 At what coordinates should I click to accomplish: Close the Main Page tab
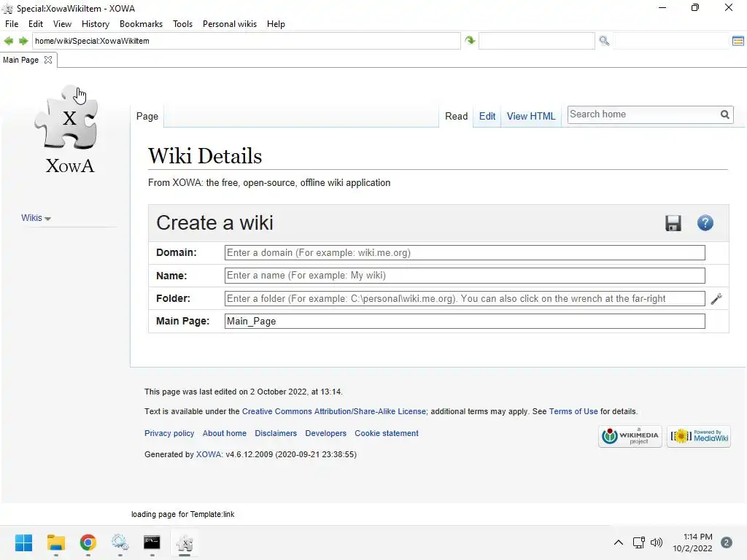coord(48,60)
